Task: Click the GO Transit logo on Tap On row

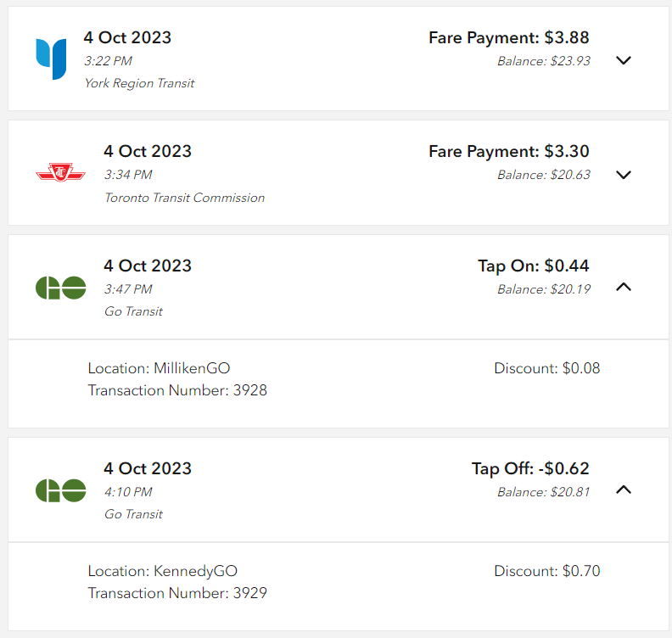Action: 60,288
